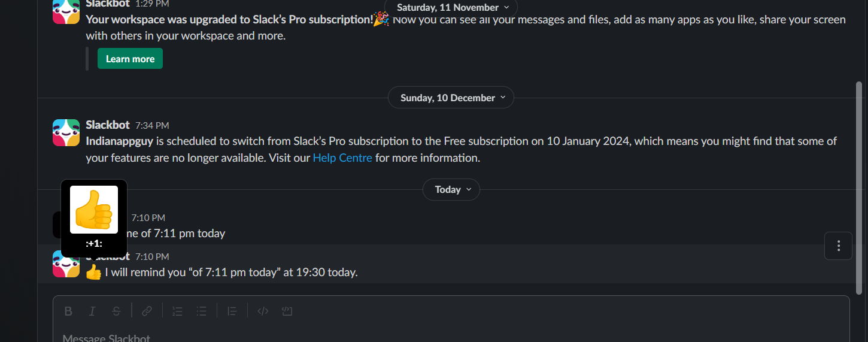Insert a code block
Screen dimensions: 868x342
pos(287,311)
